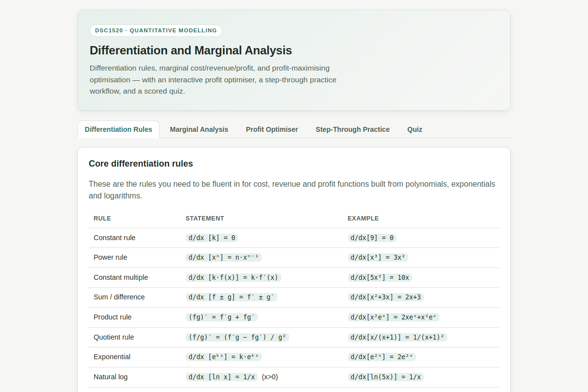Select the Quotient rule row label

[114, 337]
